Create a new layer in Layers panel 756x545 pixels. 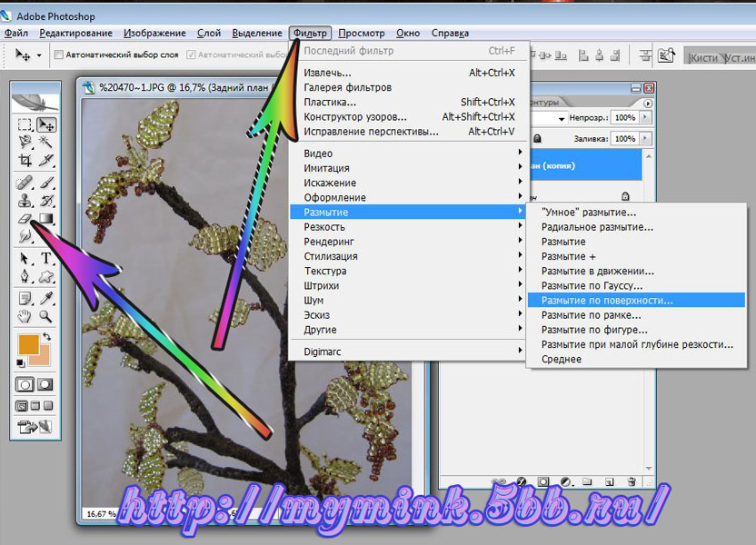[x=610, y=481]
